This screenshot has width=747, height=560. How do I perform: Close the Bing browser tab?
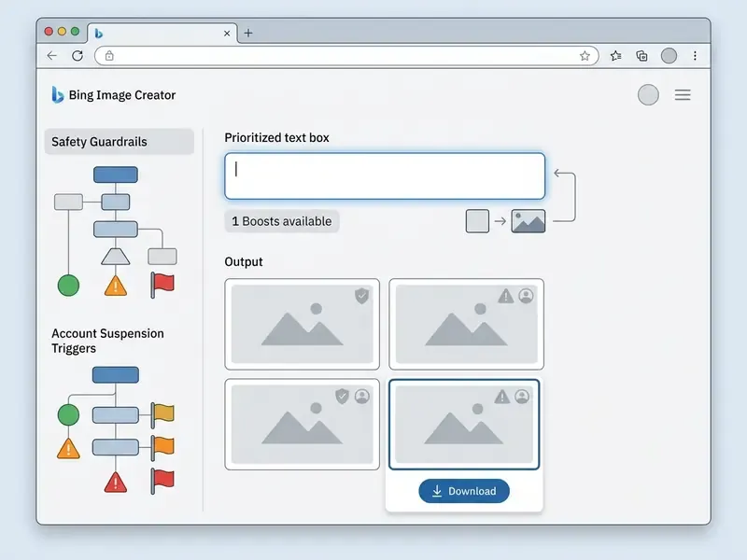(227, 34)
